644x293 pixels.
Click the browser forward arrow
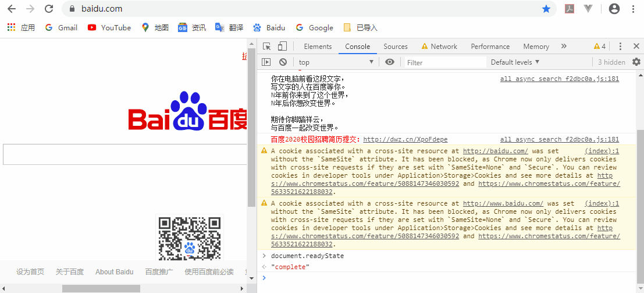tap(30, 9)
